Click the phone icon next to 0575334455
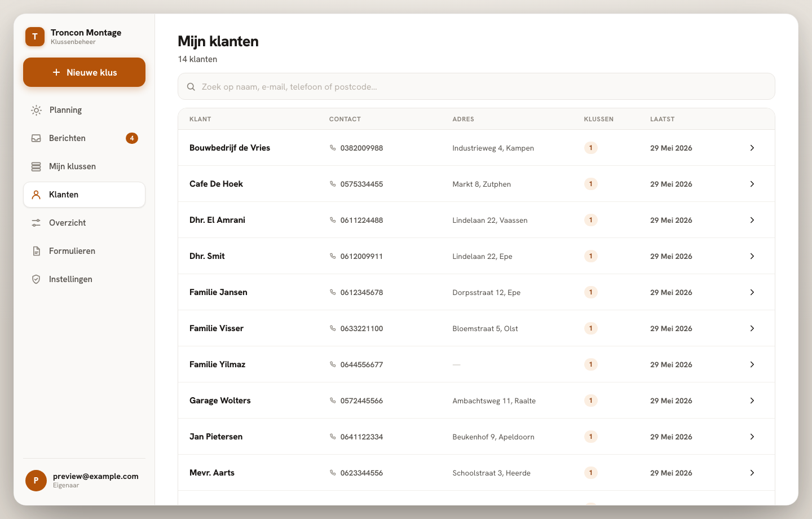Viewport: 812px width, 519px height. coord(333,184)
